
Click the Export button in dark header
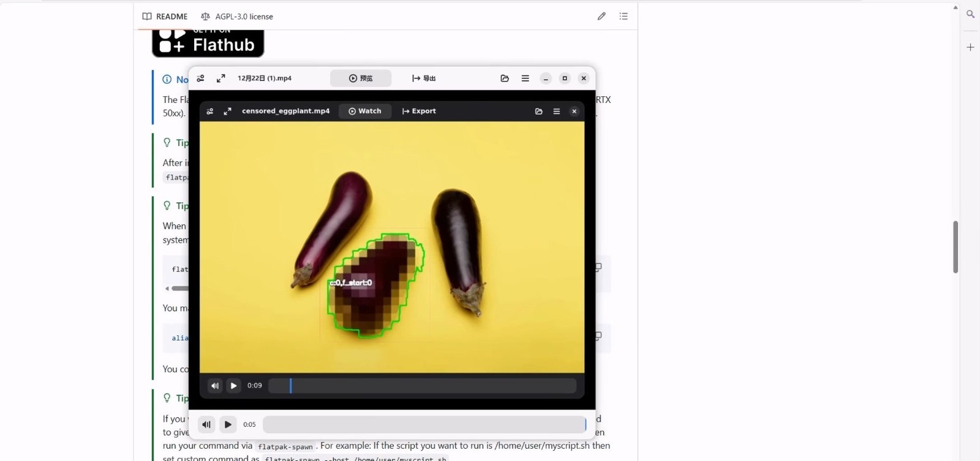pos(419,112)
